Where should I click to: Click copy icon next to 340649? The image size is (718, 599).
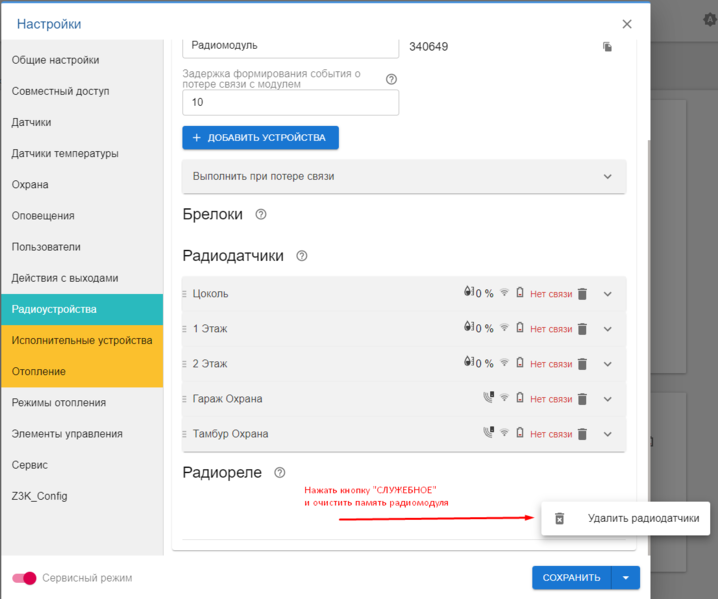click(x=607, y=46)
